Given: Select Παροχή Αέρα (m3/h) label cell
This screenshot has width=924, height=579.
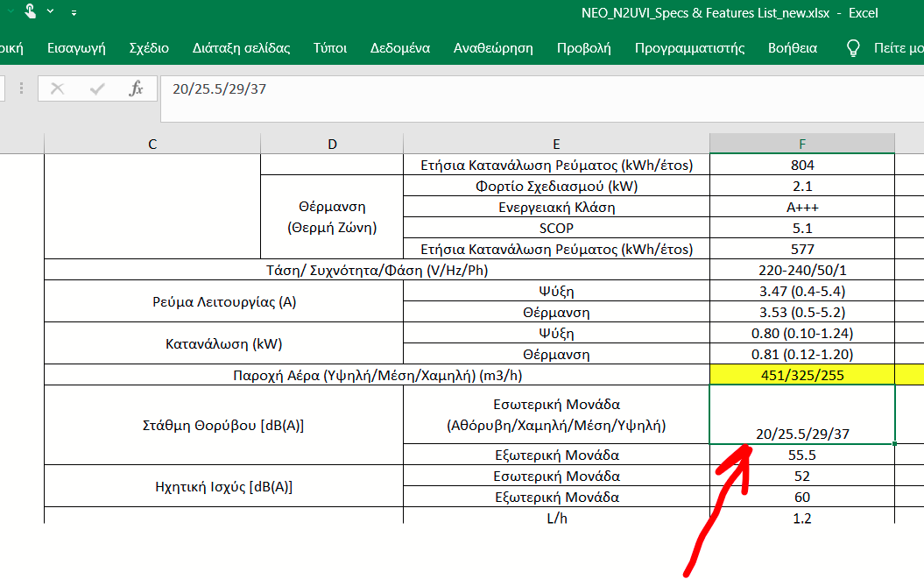Looking at the screenshot, I should [377, 375].
